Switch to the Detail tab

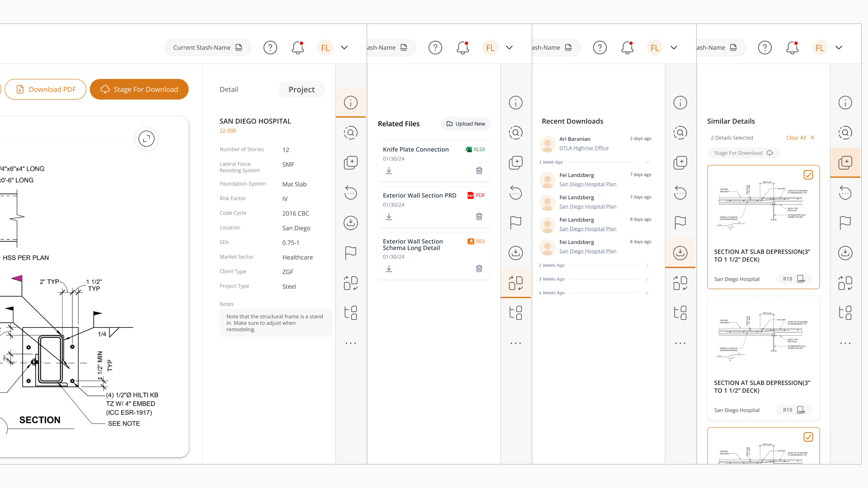tap(229, 89)
